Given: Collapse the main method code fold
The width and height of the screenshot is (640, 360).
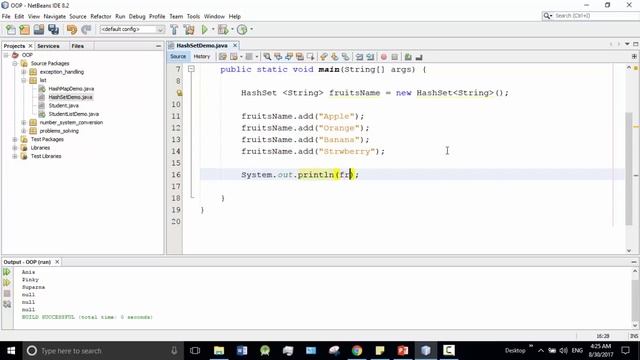Looking at the screenshot, I should click(191, 69).
